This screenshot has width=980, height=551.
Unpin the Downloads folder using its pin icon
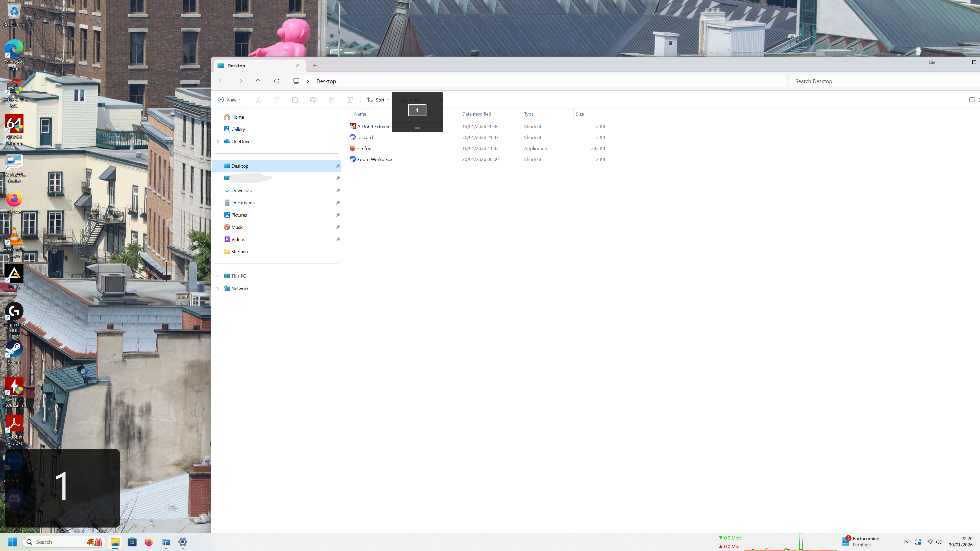point(338,191)
